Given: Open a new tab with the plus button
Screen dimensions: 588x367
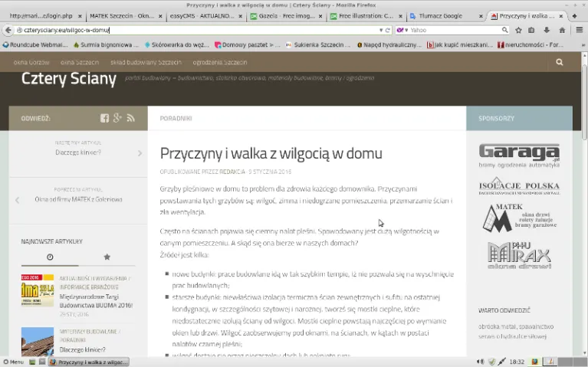Looking at the screenshot, I should click(574, 16).
